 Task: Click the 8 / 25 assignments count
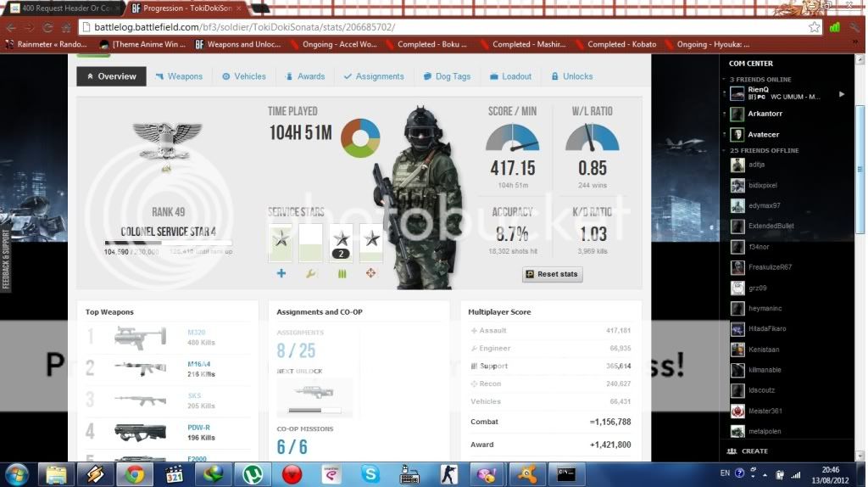(296, 350)
